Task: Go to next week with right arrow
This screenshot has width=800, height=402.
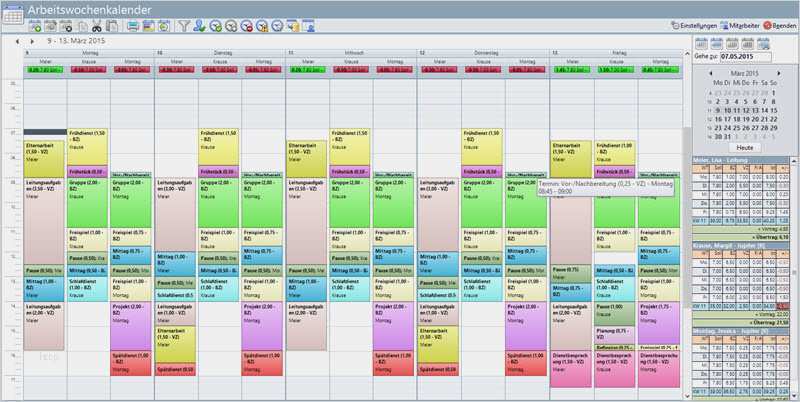Action: pos(32,41)
